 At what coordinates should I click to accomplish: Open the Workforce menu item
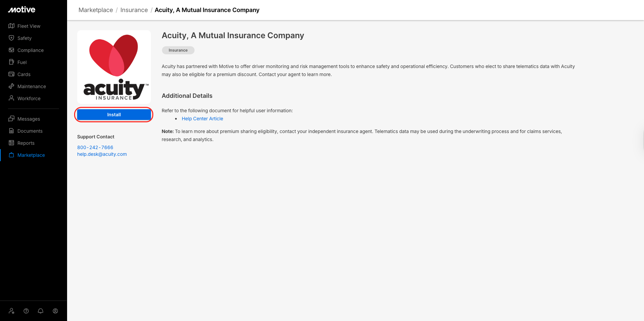(29, 99)
